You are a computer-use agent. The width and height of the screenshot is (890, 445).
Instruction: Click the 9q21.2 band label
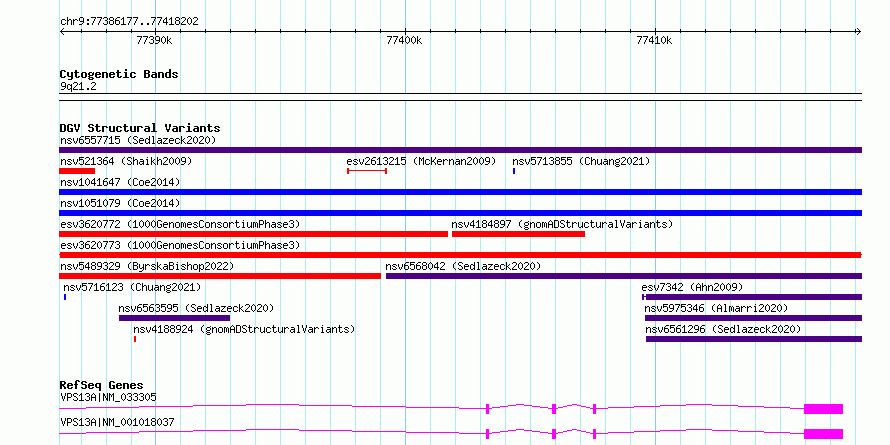(78, 86)
